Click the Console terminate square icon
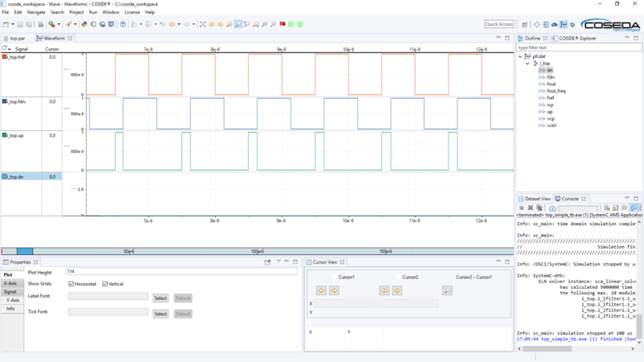 521,208
